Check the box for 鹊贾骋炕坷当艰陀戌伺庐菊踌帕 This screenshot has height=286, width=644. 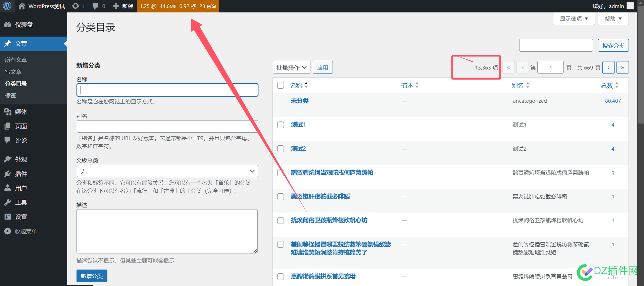pyautogui.click(x=281, y=173)
